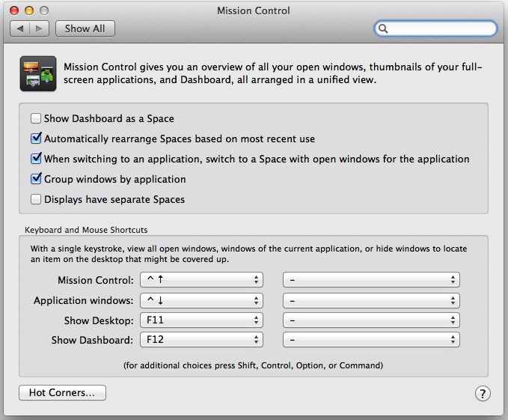Open Hot Corners settings
The image size is (508, 420).
62,393
